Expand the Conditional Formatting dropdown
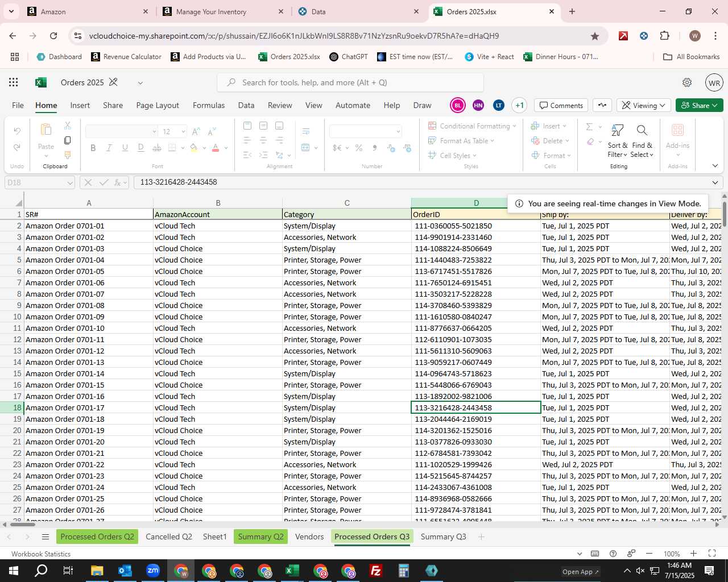 click(x=514, y=126)
